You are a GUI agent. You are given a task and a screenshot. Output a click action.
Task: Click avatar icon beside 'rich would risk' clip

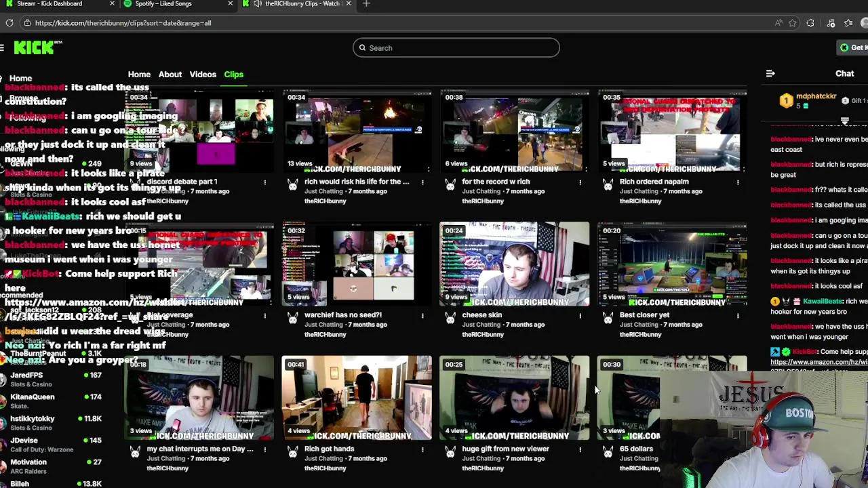point(292,184)
